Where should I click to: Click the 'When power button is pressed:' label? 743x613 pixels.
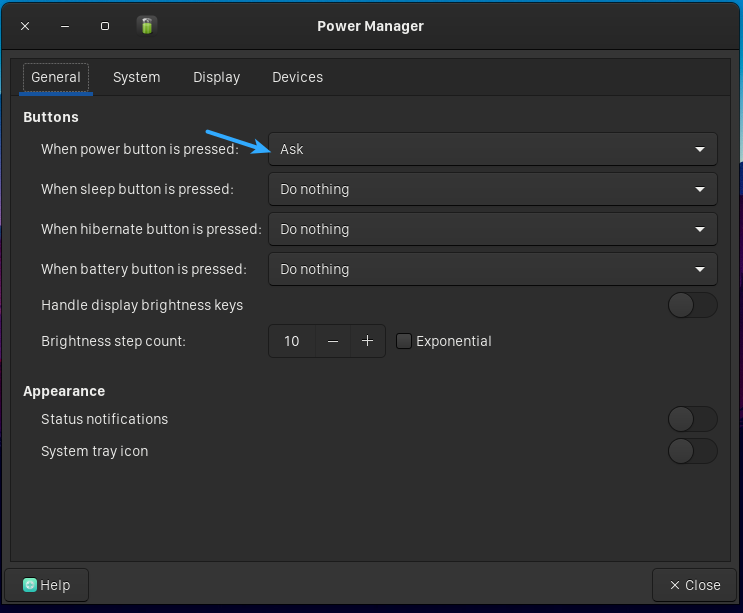(x=140, y=149)
